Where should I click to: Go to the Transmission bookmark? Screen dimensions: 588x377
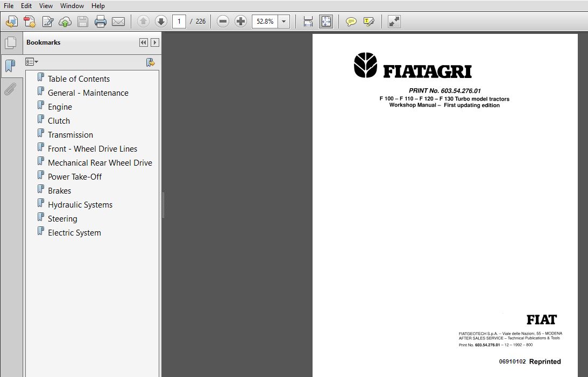70,135
